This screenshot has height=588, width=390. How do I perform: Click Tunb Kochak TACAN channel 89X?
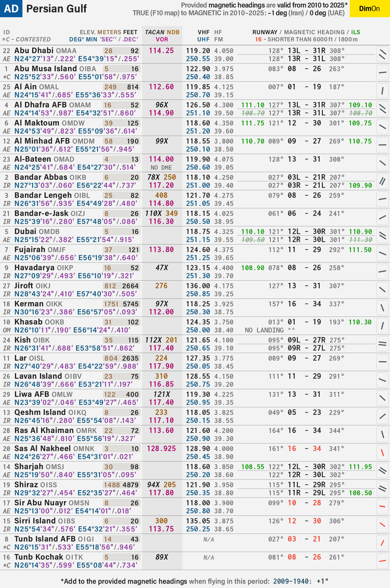point(162,557)
